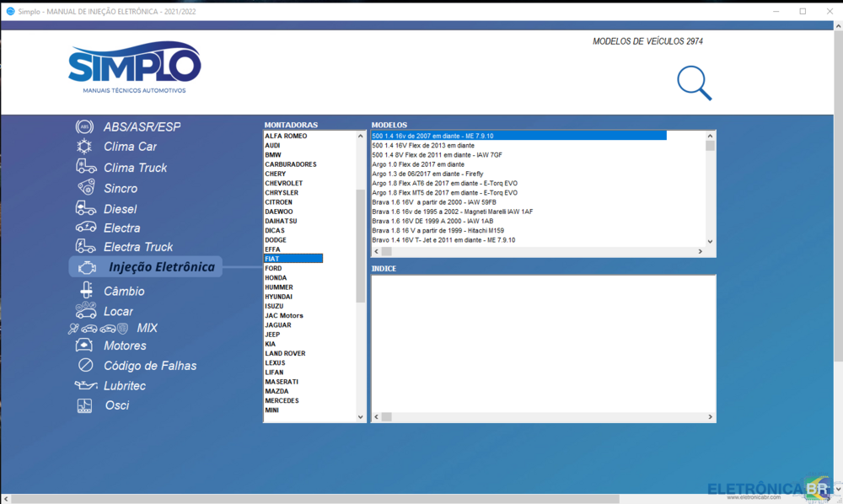The image size is (843, 504).
Task: Open the Diesel truck icon
Action: pyautogui.click(x=85, y=208)
